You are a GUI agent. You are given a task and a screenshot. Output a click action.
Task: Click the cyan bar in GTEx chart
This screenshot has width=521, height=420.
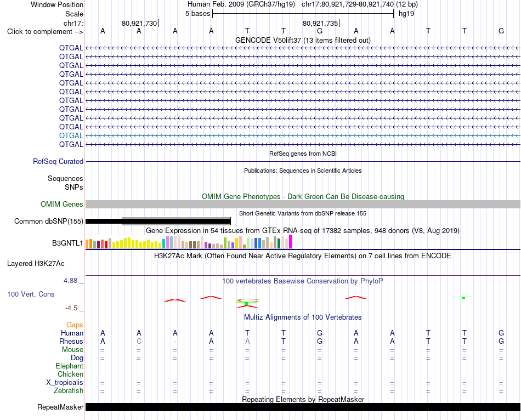(x=163, y=243)
